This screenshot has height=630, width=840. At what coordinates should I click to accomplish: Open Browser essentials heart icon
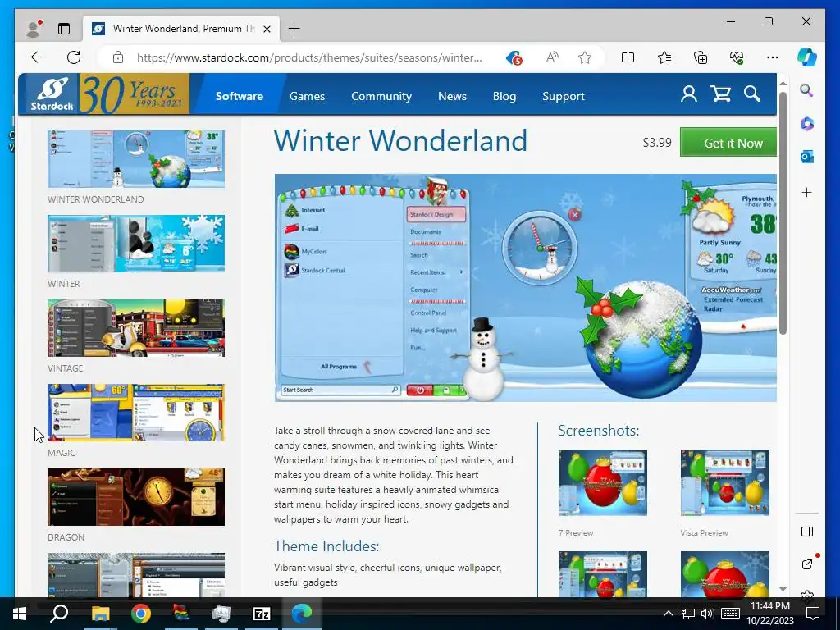click(x=737, y=57)
